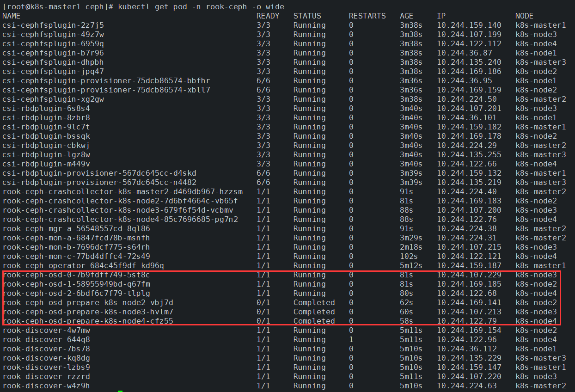This screenshot has height=392, width=575.
Task: Select pod rook-ceph-osd-1-58955949bd-q67fm
Action: pos(76,284)
